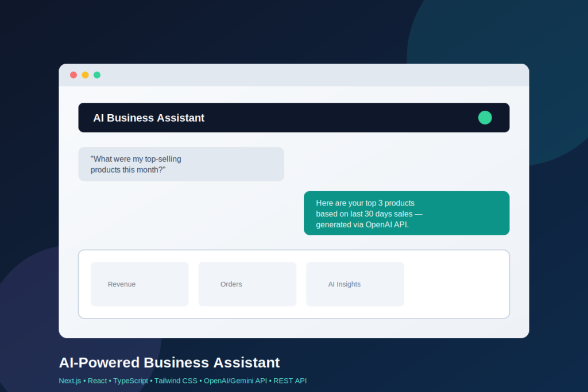This screenshot has height=392, width=588.
Task: Click the green maximize window dot
Action: (96, 75)
